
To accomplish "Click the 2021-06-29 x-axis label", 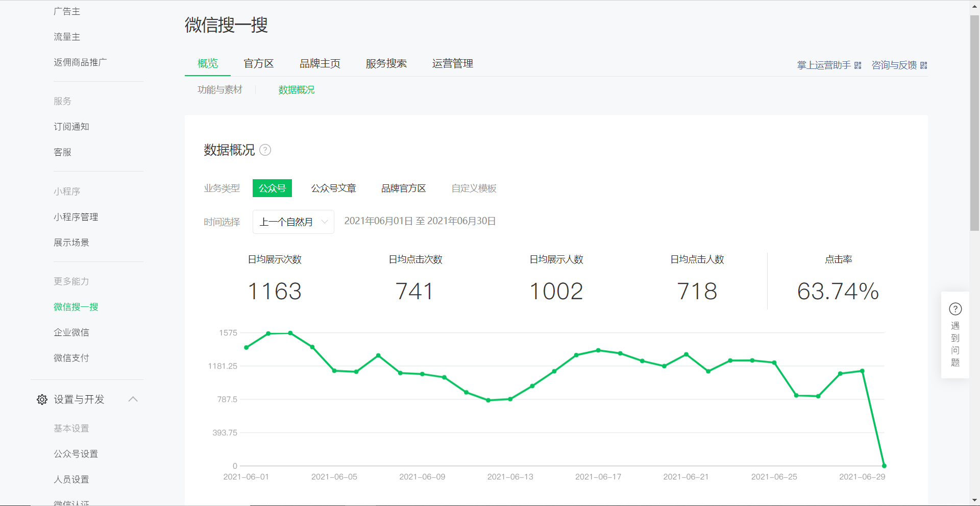I will [862, 477].
